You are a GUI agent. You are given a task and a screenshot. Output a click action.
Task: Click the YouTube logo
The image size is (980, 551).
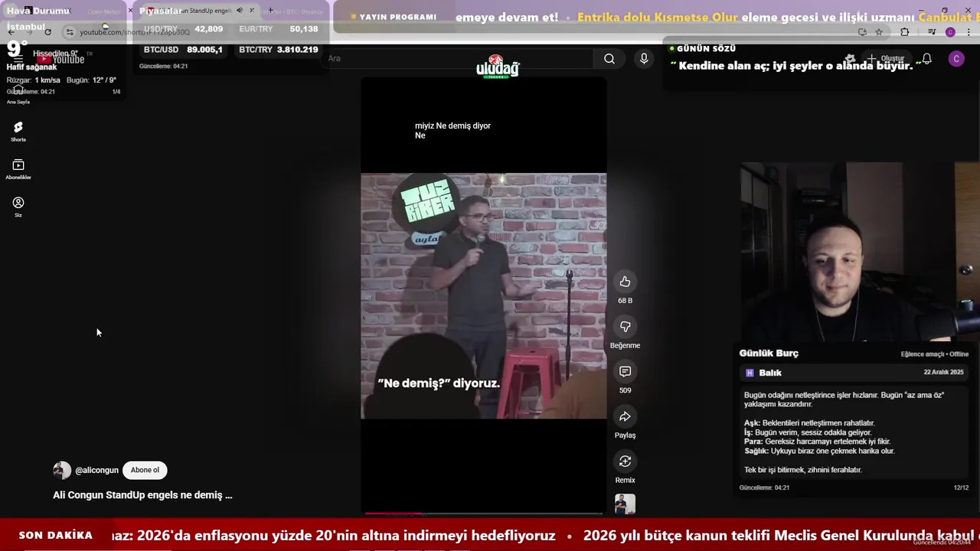click(x=60, y=59)
